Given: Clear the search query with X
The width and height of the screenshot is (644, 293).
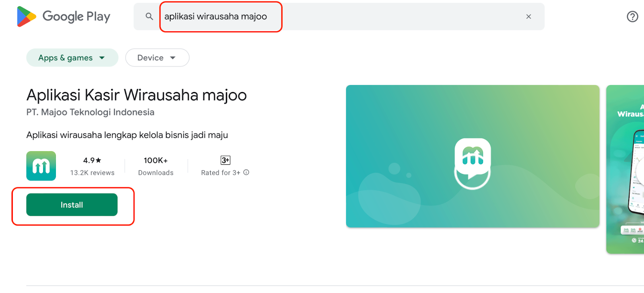Looking at the screenshot, I should [528, 16].
